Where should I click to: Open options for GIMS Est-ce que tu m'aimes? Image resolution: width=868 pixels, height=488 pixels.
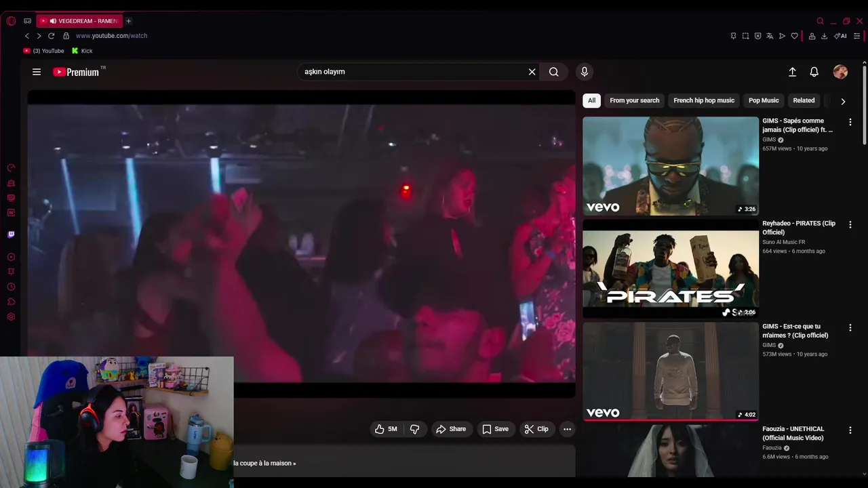point(850,327)
